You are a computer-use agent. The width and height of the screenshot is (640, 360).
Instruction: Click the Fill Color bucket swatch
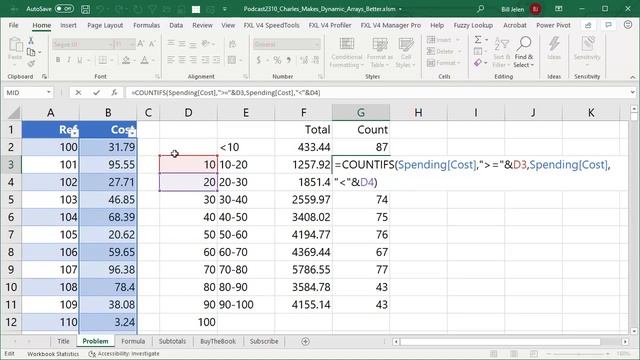point(126,60)
